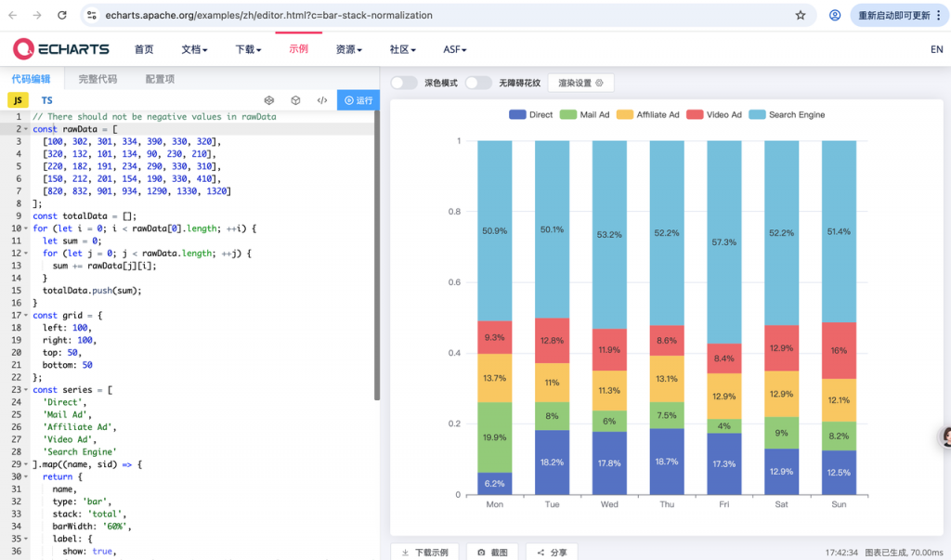Toggle Direct series in legend
The image size is (951, 560).
coord(530,114)
